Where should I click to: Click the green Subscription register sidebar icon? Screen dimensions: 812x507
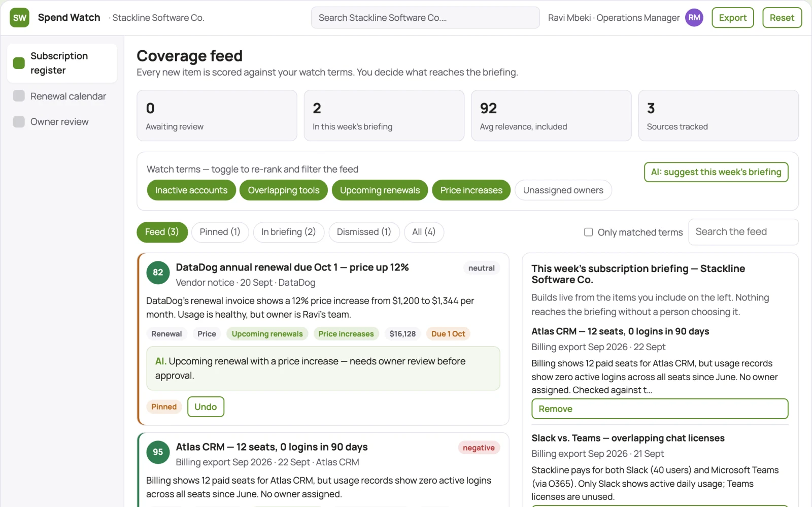pyautogui.click(x=19, y=63)
